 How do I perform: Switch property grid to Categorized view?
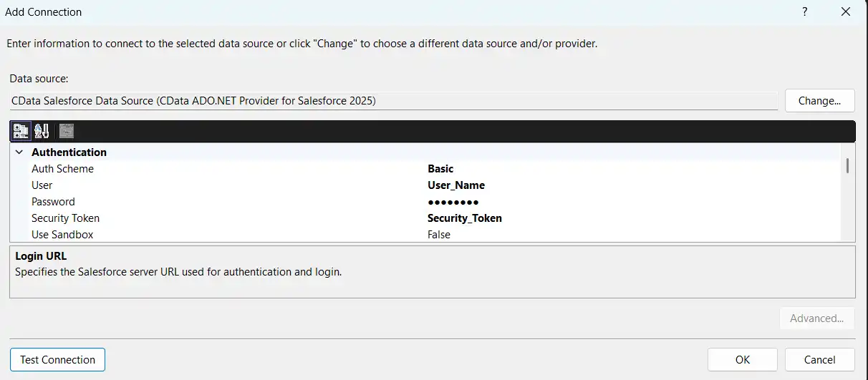click(x=21, y=131)
